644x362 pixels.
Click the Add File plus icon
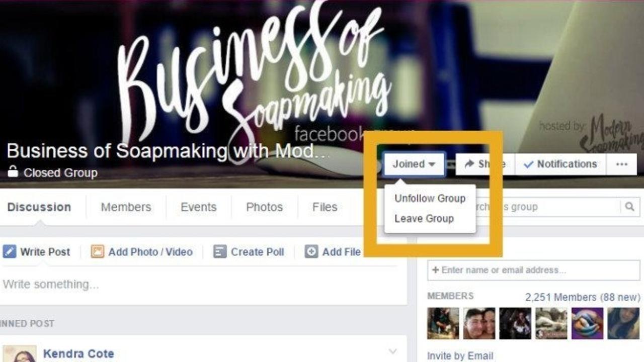311,251
